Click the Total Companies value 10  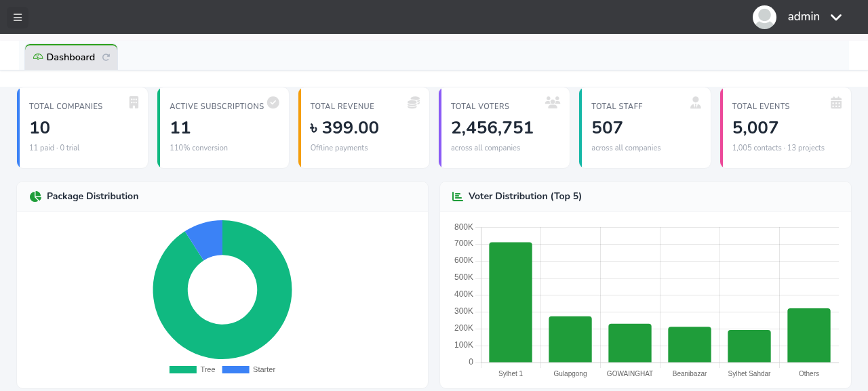[x=40, y=127]
